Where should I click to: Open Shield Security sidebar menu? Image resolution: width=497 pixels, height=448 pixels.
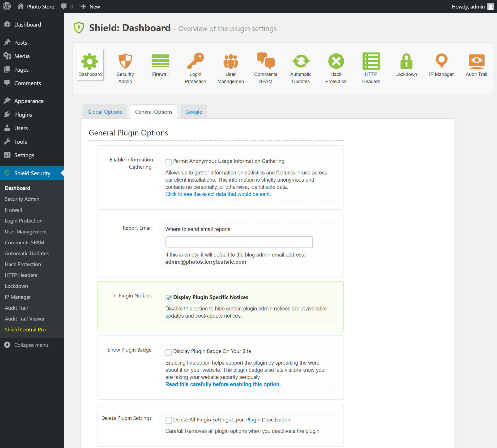coord(32,173)
